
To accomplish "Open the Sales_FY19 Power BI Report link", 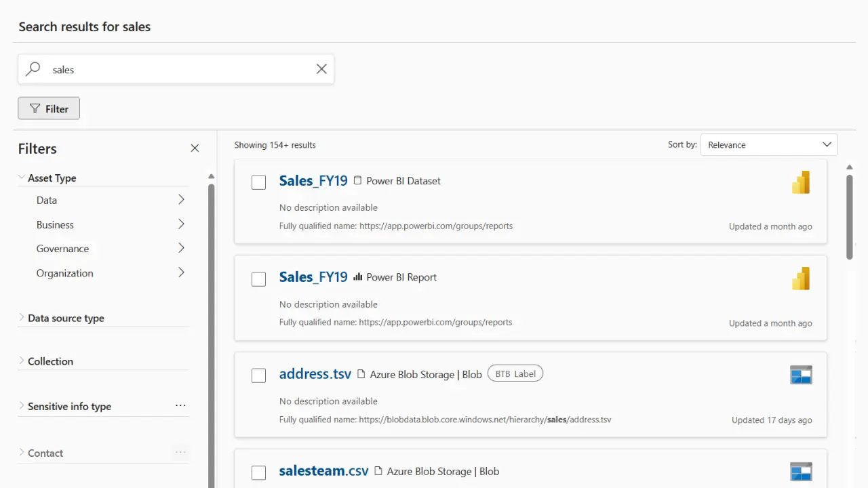I will (x=313, y=277).
